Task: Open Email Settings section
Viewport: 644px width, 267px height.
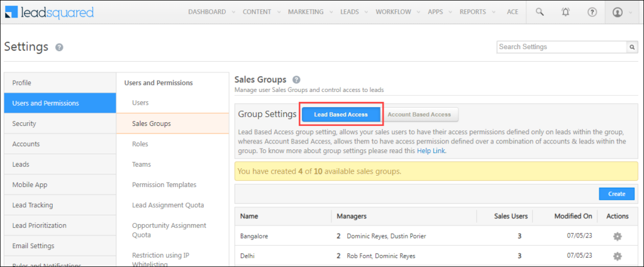Action: [60, 246]
